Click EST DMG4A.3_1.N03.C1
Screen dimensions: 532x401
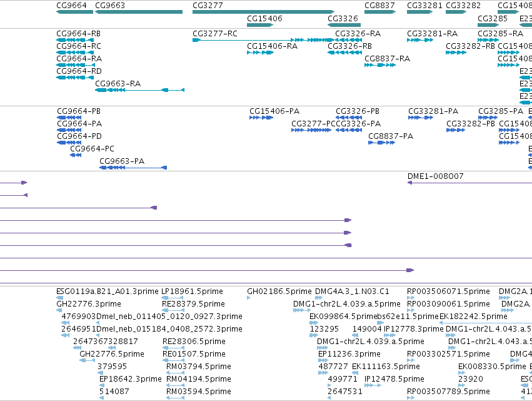[352, 292]
